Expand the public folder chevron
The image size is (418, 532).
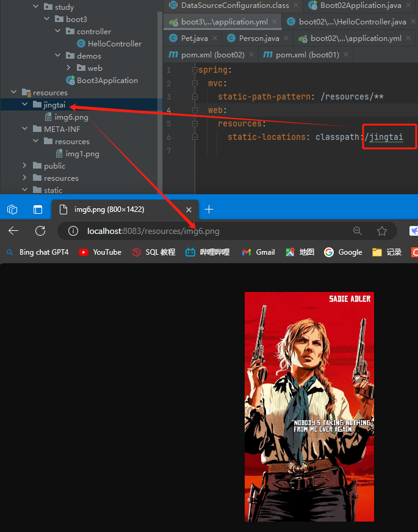tap(25, 166)
